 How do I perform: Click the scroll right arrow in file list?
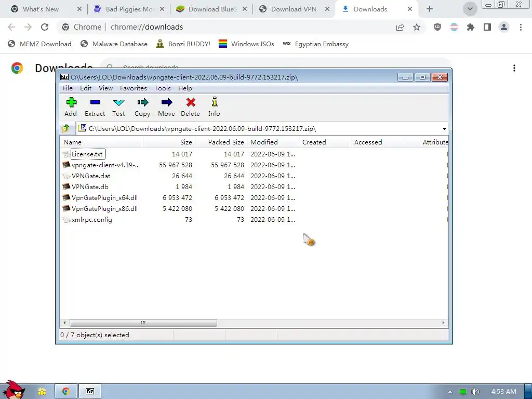click(x=443, y=323)
